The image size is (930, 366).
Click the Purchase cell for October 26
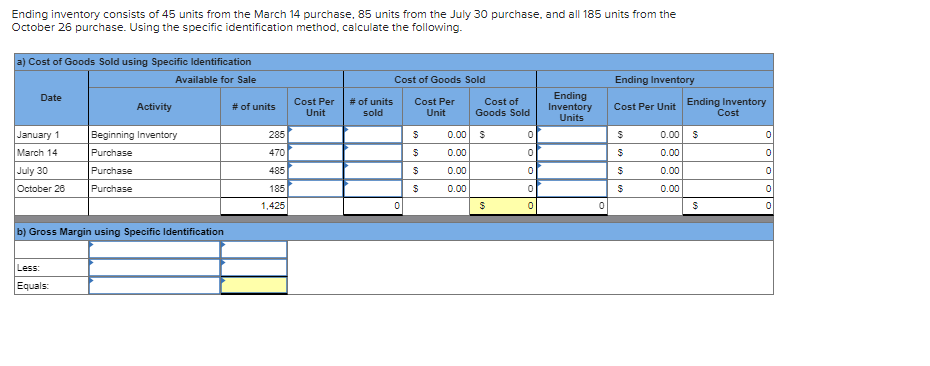click(154, 189)
